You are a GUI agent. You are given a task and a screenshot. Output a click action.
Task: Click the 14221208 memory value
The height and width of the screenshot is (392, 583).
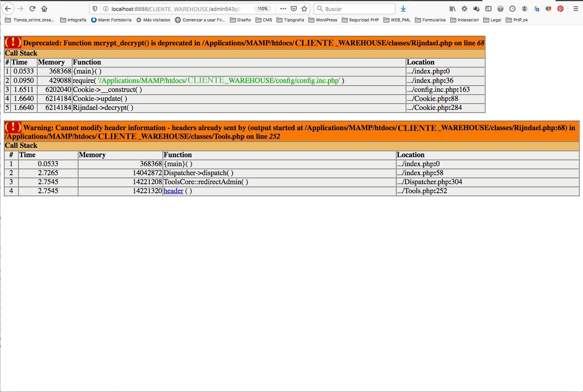(147, 182)
